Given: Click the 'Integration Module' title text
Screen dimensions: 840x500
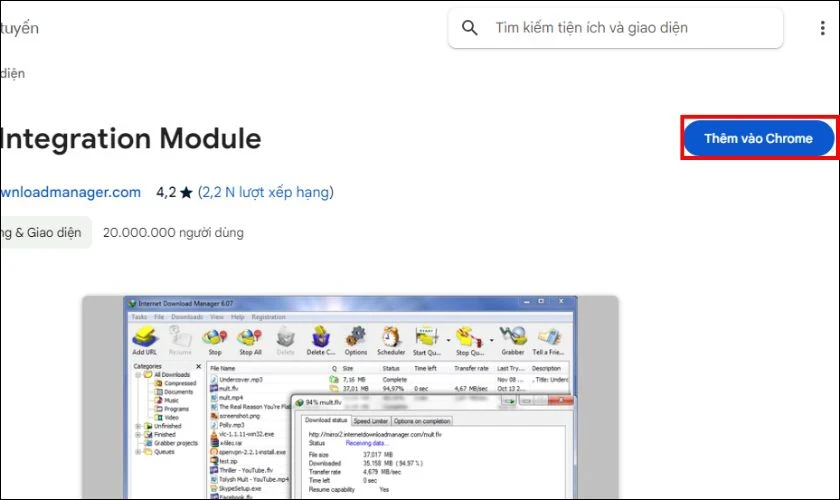Looking at the screenshot, I should 130,138.
